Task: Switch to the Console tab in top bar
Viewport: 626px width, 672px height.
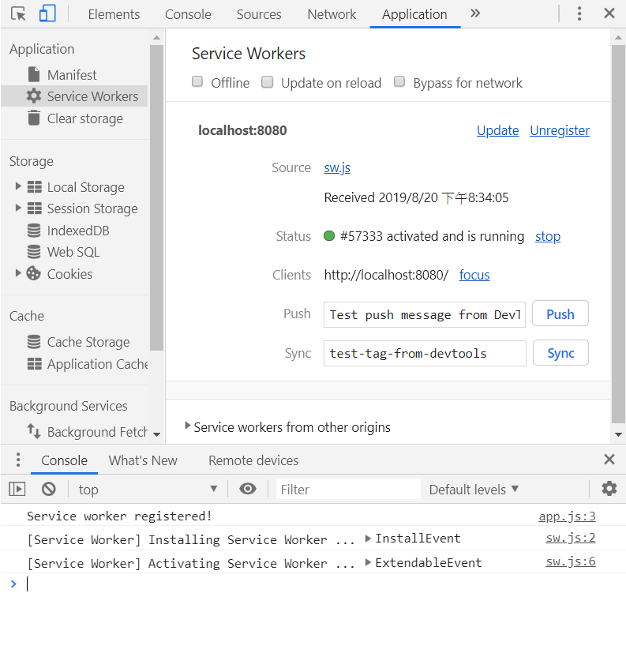Action: [x=188, y=14]
